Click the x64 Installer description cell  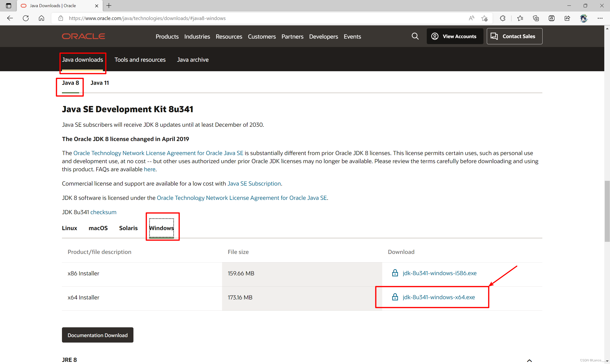point(142,298)
